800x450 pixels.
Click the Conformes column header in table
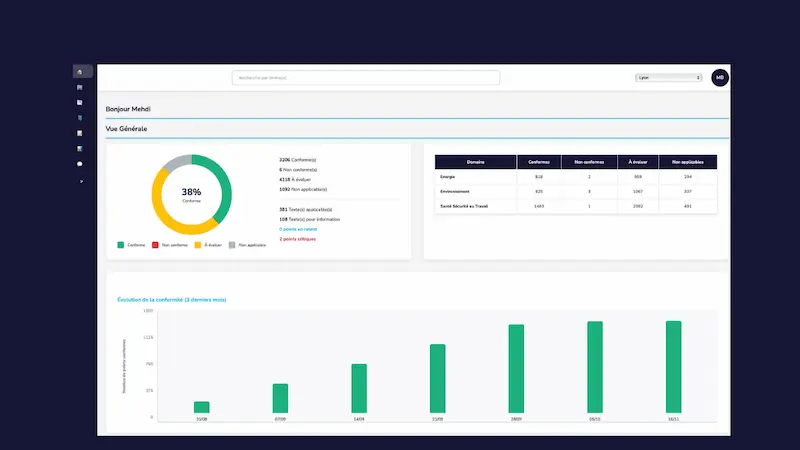[538, 162]
